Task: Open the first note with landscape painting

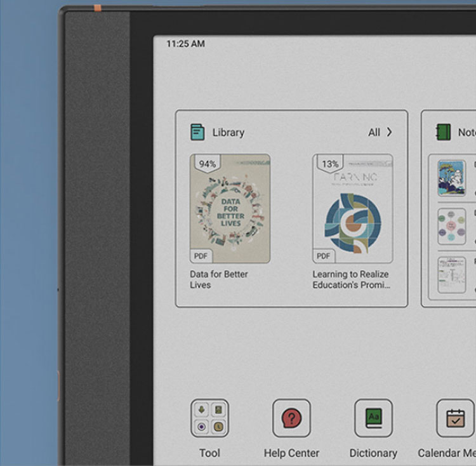Action: (x=452, y=178)
